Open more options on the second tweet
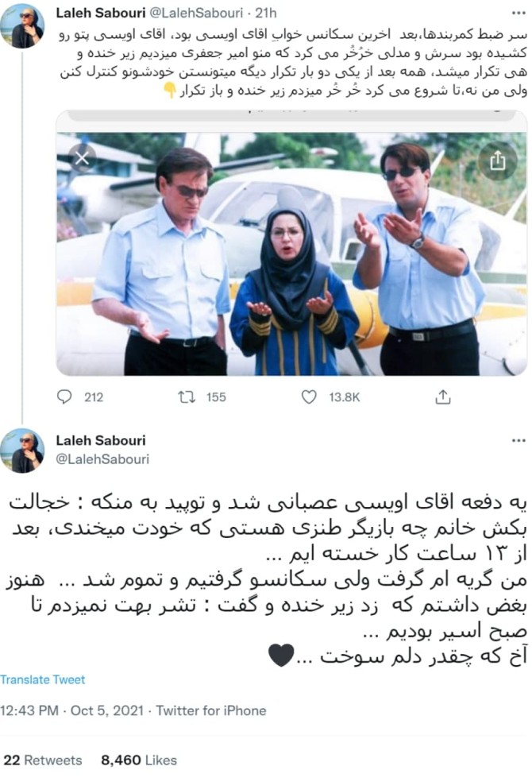Viewport: 532px width, 778px height. tap(519, 440)
